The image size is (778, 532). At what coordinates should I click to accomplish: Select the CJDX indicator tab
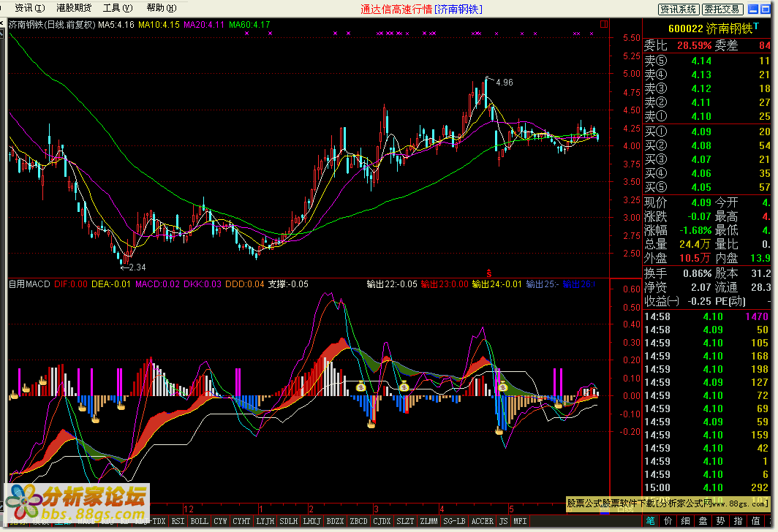point(382,521)
